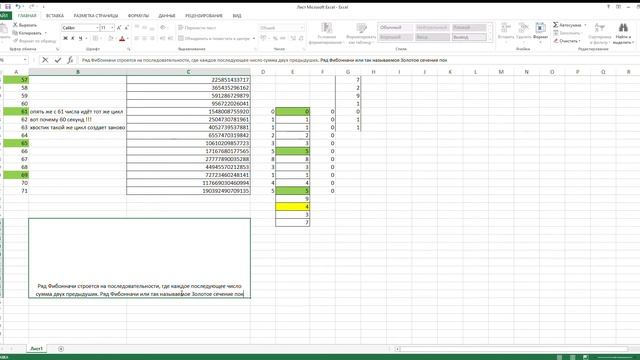Click the AutoSum (Автосумма) sigma icon

click(556, 25)
